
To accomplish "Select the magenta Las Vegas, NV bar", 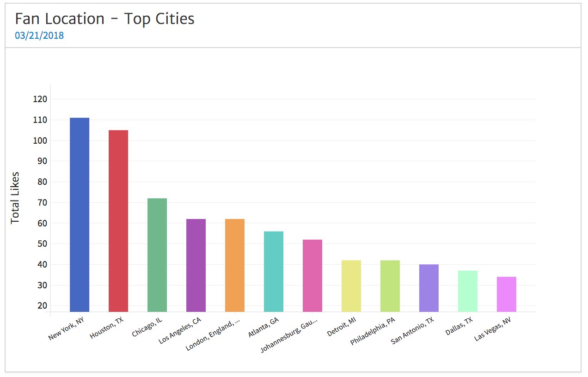I will [x=507, y=294].
